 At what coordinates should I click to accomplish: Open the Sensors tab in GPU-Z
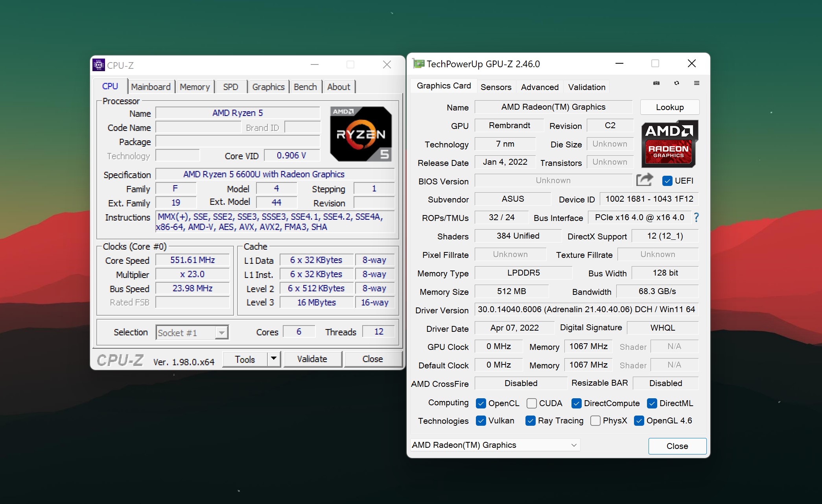(x=496, y=87)
